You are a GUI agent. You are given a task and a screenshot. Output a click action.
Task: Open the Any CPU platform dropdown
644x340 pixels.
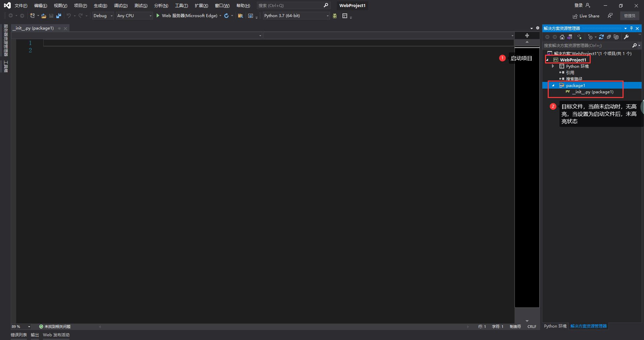click(135, 16)
